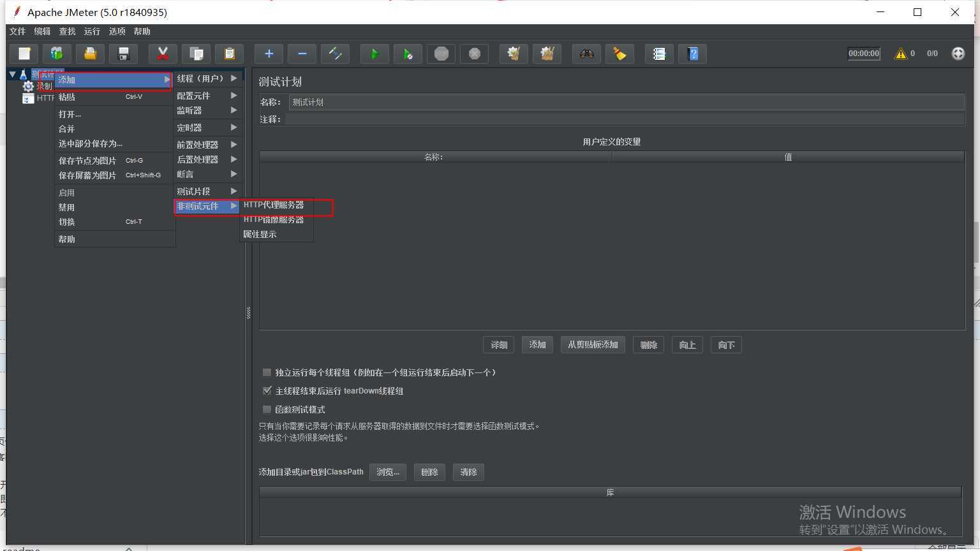This screenshot has height=551, width=980.
Task: Select the HTTP node icon in the tree
Action: [x=28, y=98]
